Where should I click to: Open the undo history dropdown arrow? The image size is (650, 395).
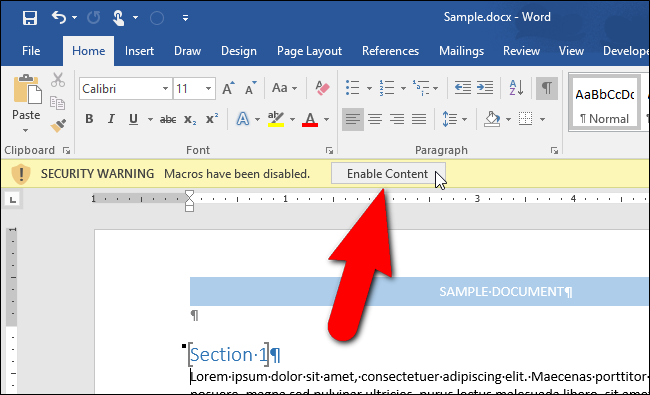[75, 18]
